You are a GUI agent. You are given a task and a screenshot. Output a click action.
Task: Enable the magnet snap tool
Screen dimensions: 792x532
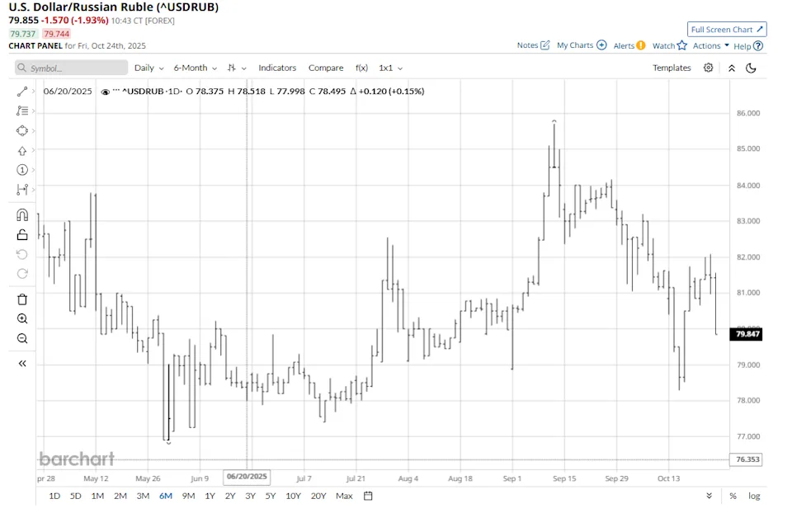tap(22, 214)
